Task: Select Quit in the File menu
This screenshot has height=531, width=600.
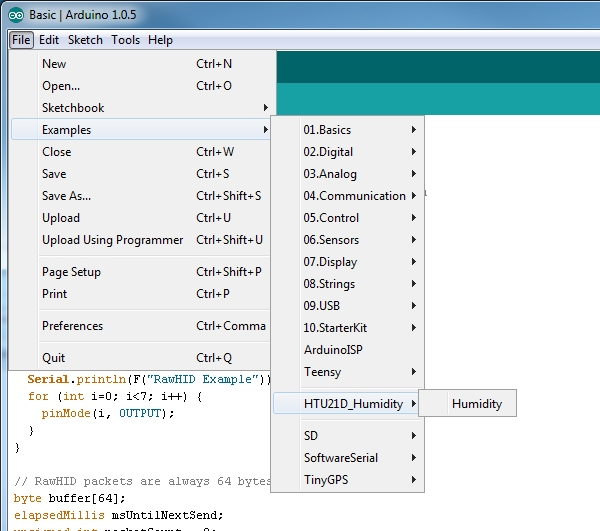Action: point(54,358)
